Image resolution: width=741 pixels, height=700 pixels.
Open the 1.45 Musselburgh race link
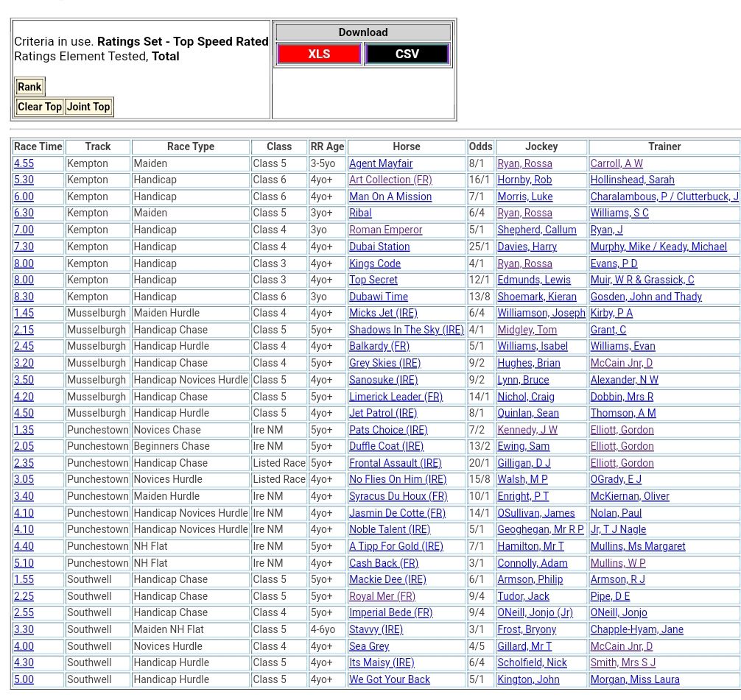[24, 314]
